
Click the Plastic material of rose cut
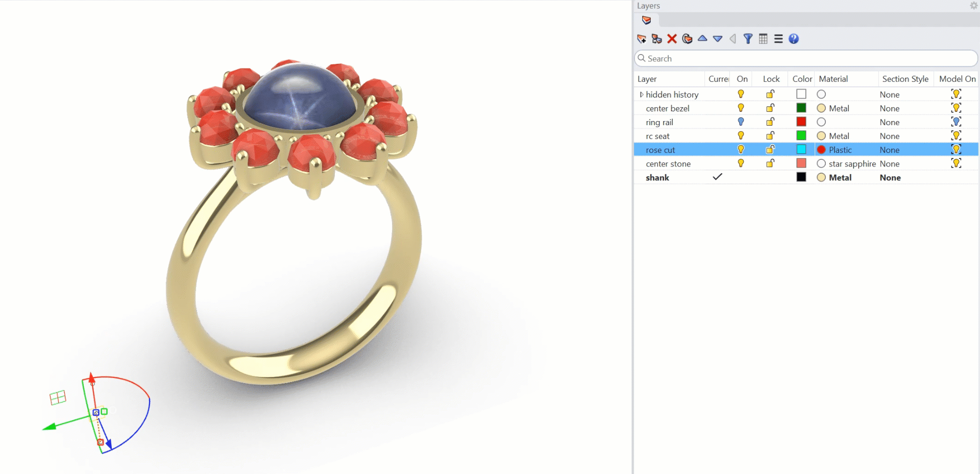click(840, 150)
